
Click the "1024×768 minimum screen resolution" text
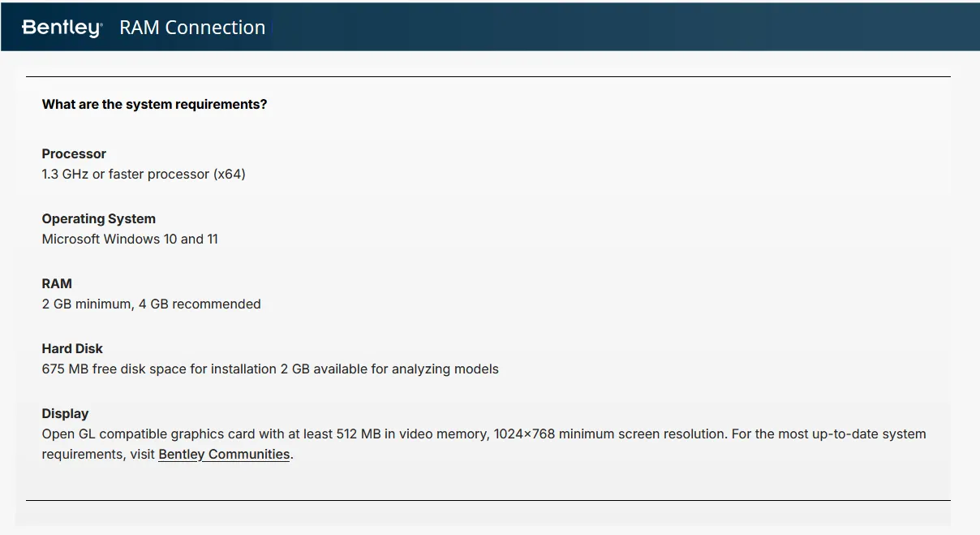coord(608,434)
